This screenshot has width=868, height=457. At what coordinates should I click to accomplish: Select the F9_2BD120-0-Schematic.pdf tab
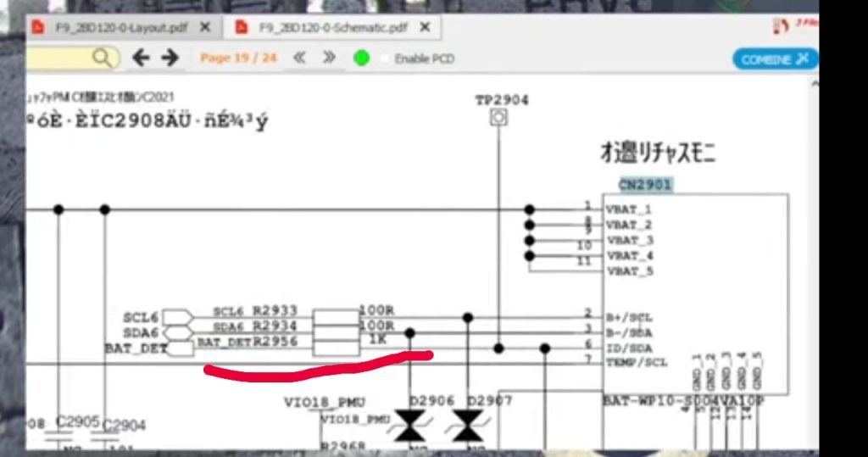point(332,27)
